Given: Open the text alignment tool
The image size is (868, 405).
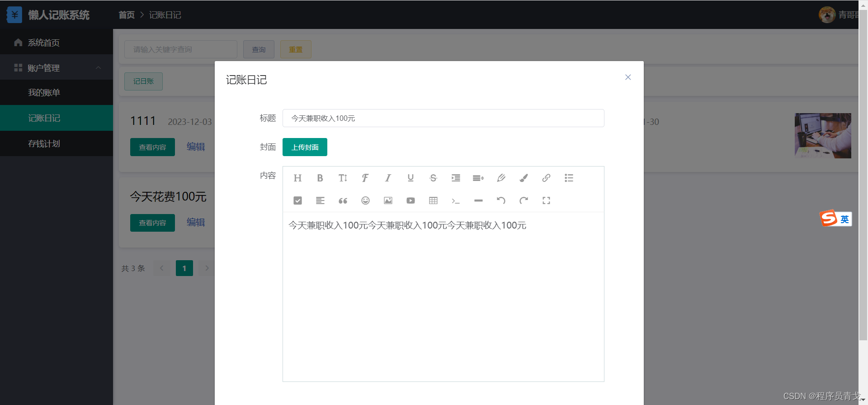Looking at the screenshot, I should pos(320,200).
